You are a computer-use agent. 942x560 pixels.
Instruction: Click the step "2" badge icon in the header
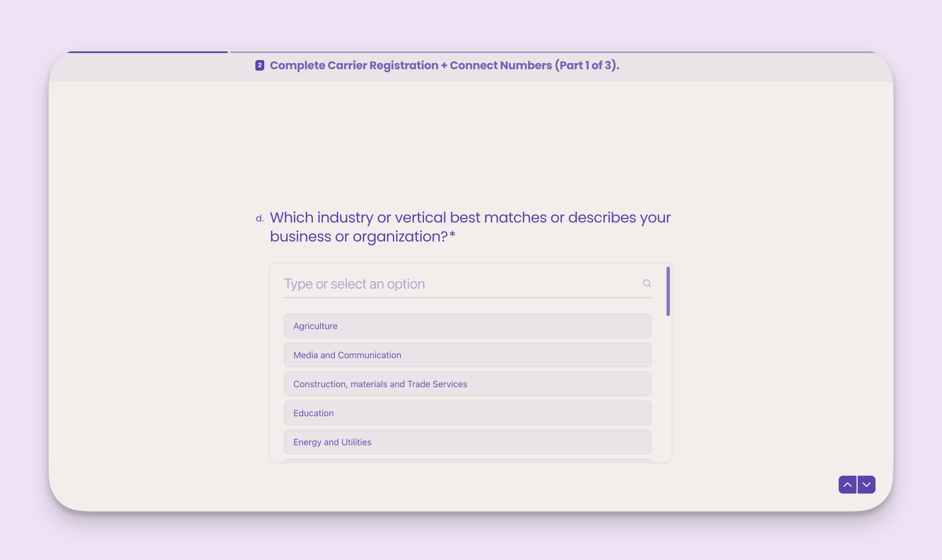[x=259, y=65]
